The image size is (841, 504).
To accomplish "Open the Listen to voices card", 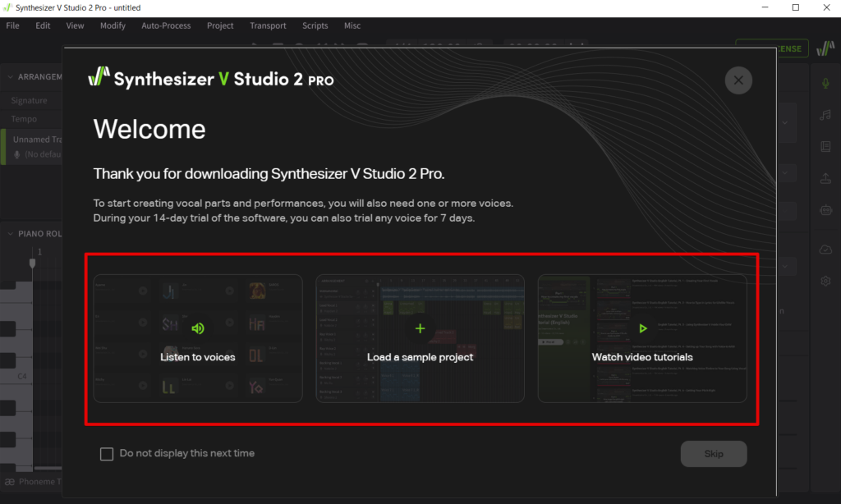I will (198, 338).
